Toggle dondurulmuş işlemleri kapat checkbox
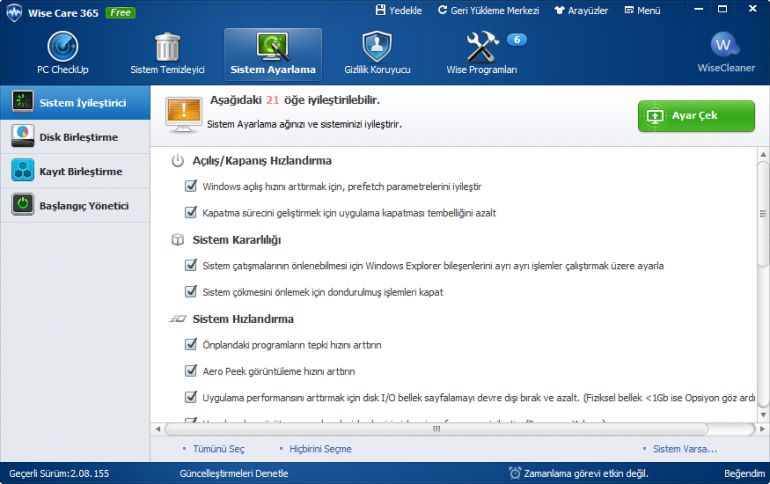Image resolution: width=770 pixels, height=484 pixels. (x=191, y=292)
